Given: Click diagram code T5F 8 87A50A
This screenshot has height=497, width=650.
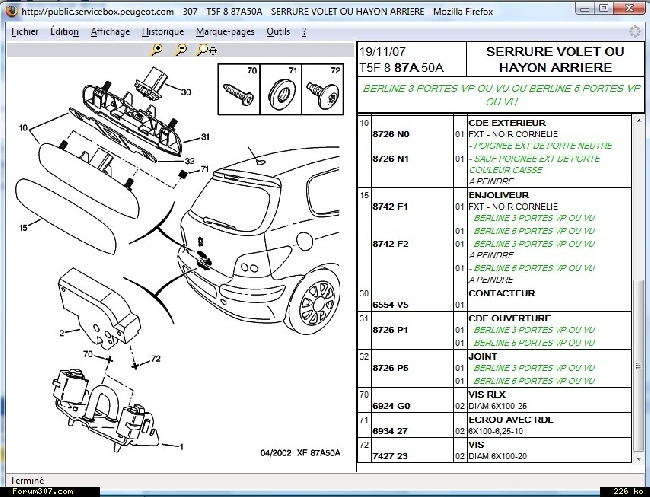Looking at the screenshot, I should (x=401, y=68).
